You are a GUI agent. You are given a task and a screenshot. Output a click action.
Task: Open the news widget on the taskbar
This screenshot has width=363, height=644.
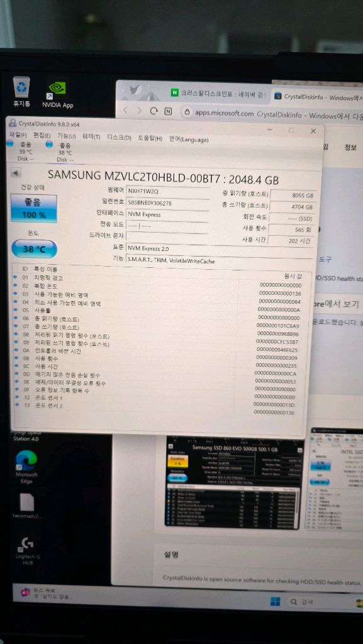click(x=46, y=592)
